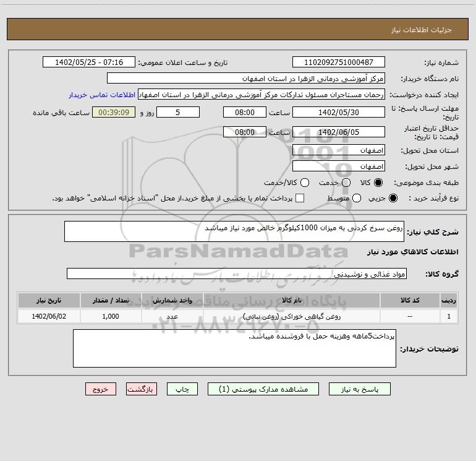Click the پاسخ به نیاز button

point(360,389)
